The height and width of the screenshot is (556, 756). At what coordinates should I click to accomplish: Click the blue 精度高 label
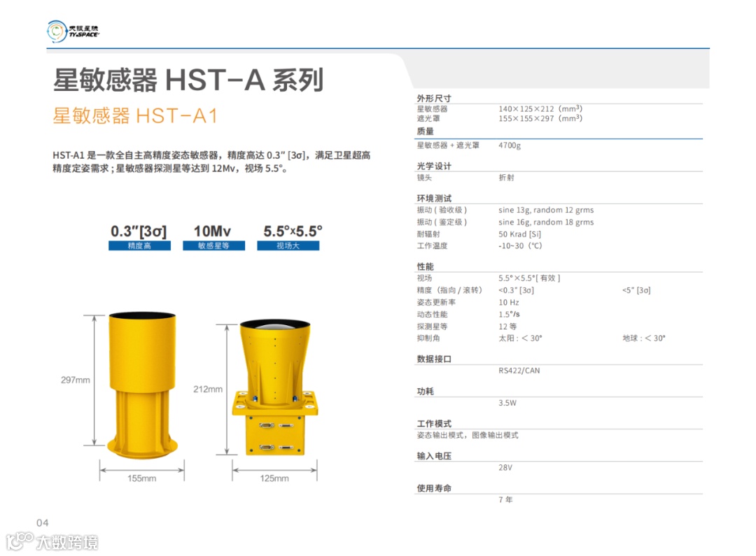pyautogui.click(x=139, y=245)
